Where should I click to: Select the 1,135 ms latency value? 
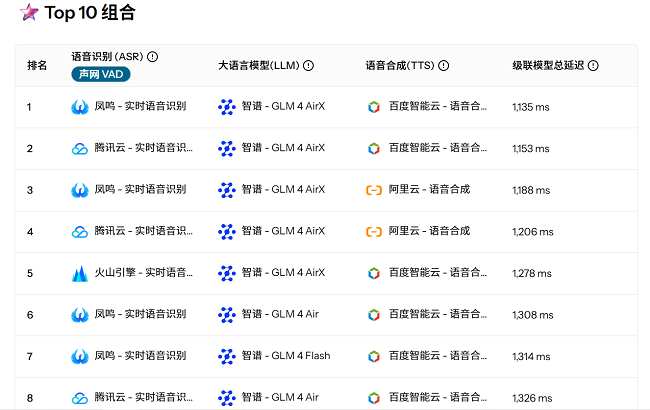[x=531, y=107]
